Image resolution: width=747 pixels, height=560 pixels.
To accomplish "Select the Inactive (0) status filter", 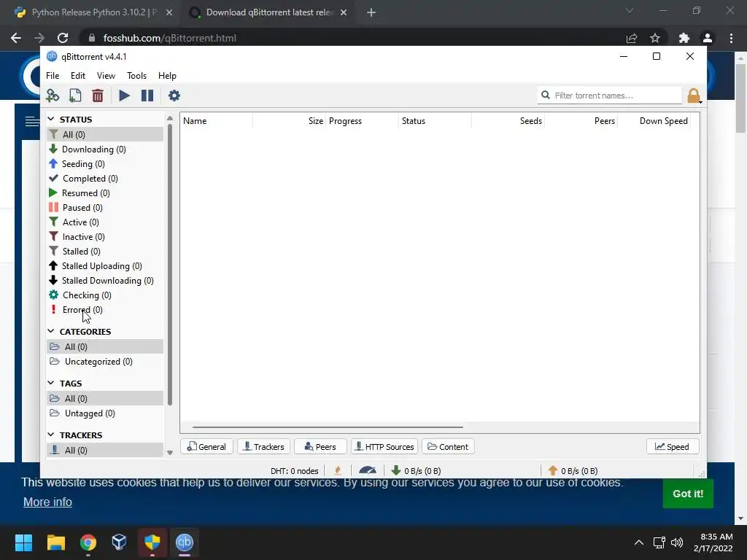I will coord(105,237).
